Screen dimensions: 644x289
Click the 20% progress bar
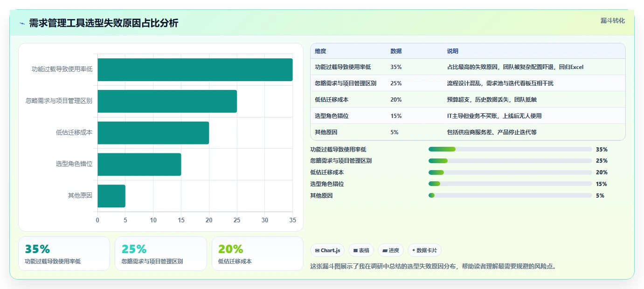(x=510, y=172)
